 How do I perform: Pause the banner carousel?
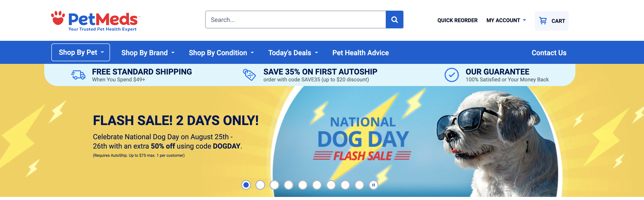[x=373, y=185]
